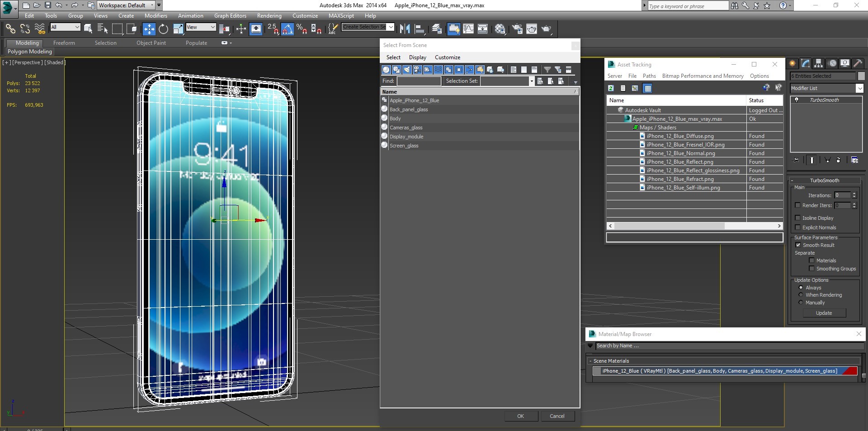The image size is (868, 431).
Task: Check Separate by Materials checkbox
Action: pos(811,260)
